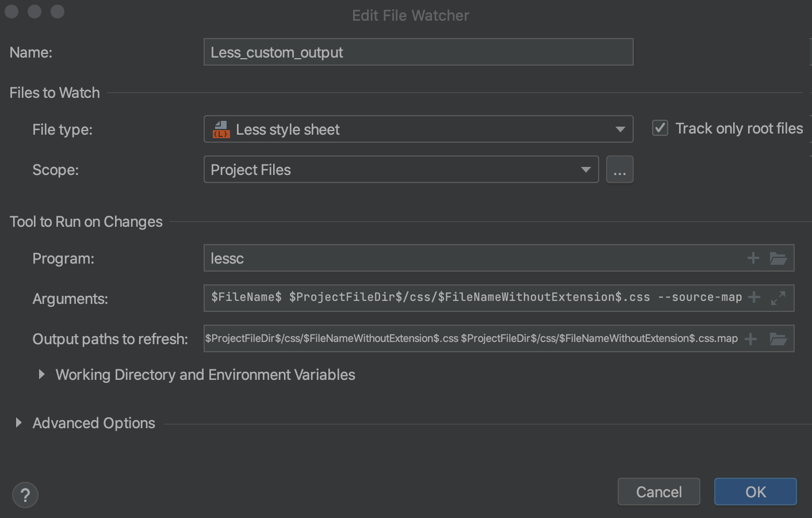Toggle the Track only root files checkbox
812x518 pixels.
pyautogui.click(x=659, y=128)
